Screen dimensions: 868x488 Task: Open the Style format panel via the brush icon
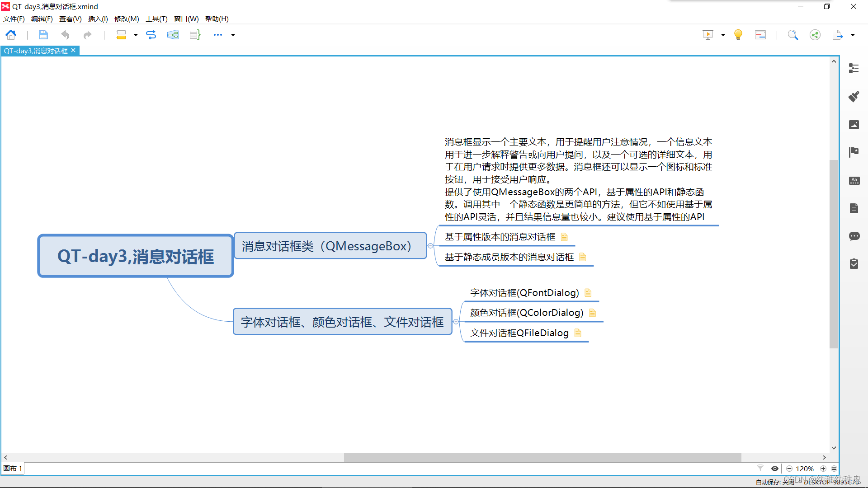point(854,96)
